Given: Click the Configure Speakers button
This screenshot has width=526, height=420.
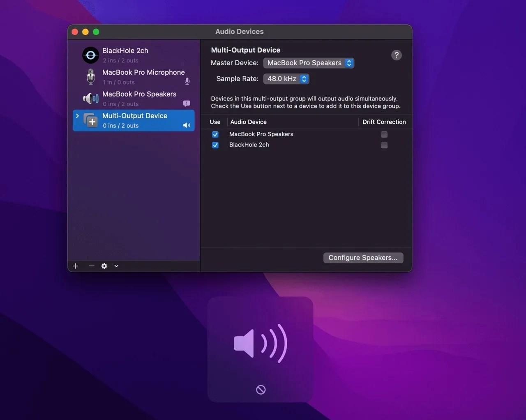Looking at the screenshot, I should point(363,258).
